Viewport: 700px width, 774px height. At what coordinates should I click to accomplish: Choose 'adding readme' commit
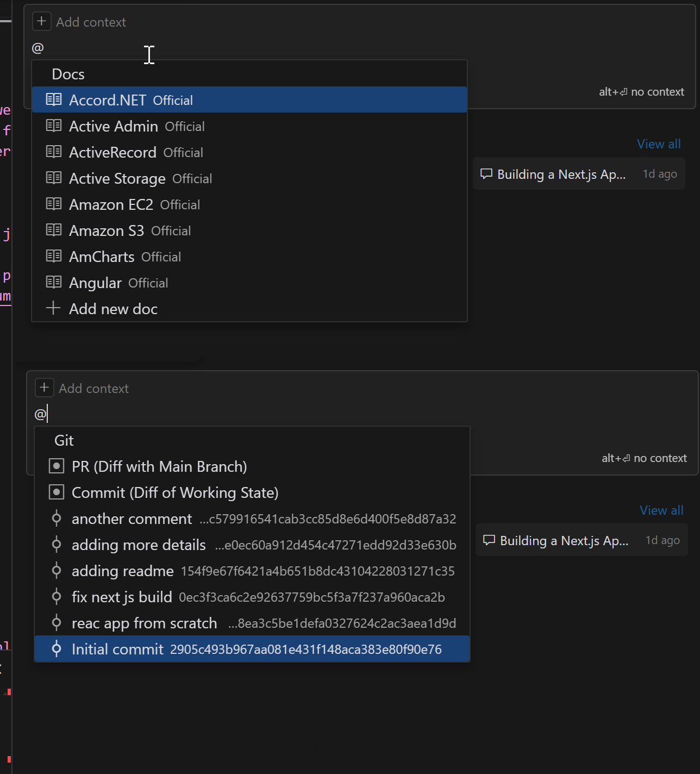(252, 571)
